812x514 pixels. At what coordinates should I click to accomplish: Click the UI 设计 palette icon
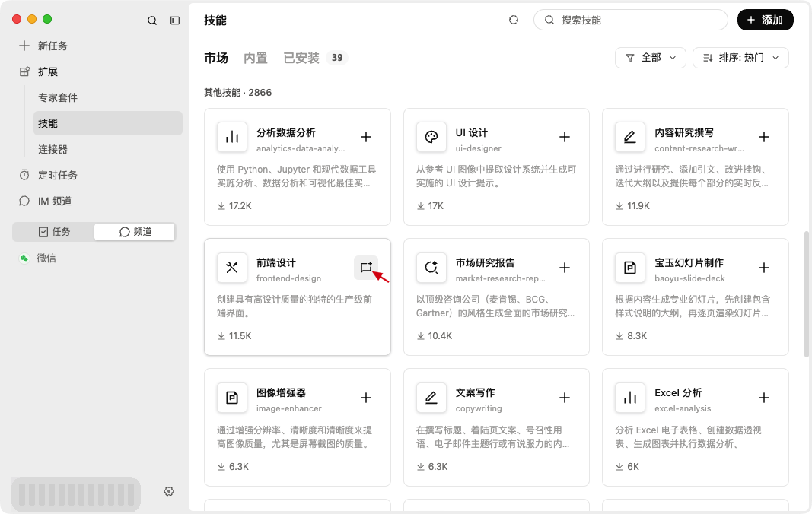431,137
